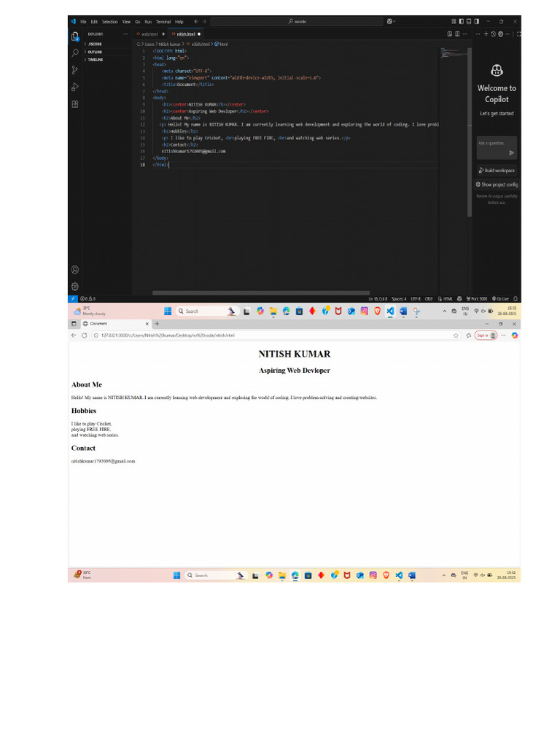Open the Manage gear in VS Code activity bar
Screen dimensions: 560x747
tap(75, 286)
